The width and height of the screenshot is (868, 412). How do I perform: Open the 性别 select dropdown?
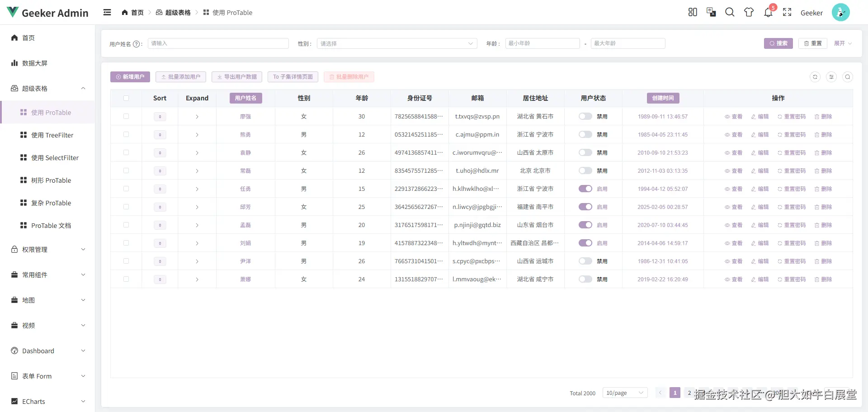click(396, 43)
